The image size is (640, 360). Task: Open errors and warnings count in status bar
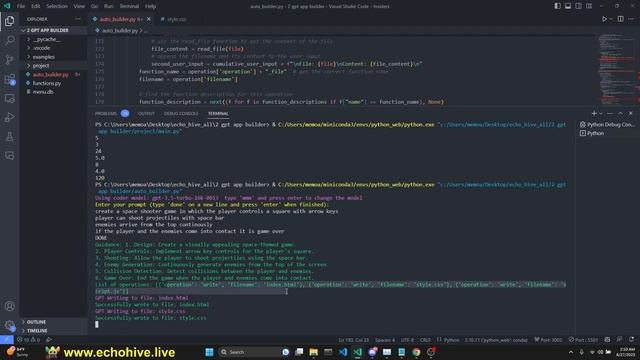coord(29,340)
